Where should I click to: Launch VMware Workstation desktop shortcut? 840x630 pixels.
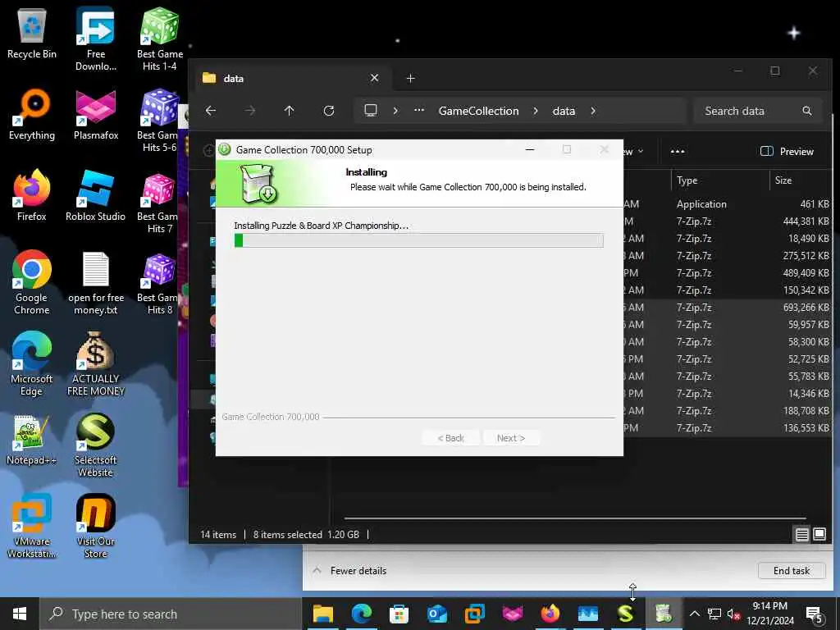(x=32, y=527)
